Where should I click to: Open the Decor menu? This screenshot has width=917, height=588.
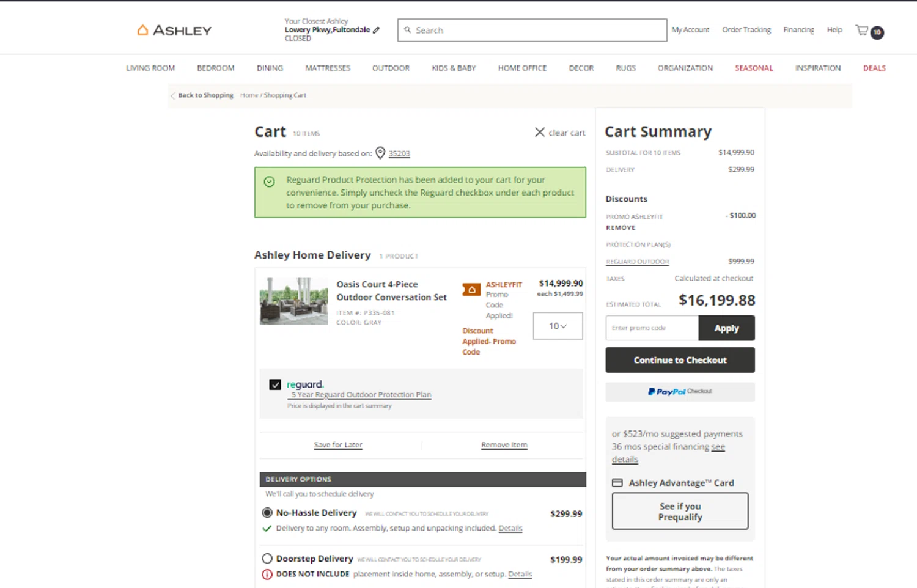pos(581,68)
